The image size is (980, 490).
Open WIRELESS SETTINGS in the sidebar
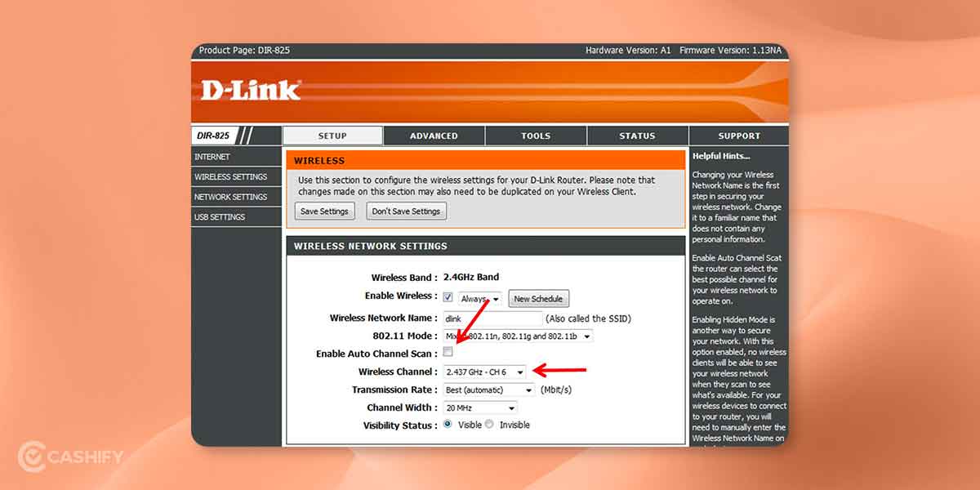tap(236, 176)
